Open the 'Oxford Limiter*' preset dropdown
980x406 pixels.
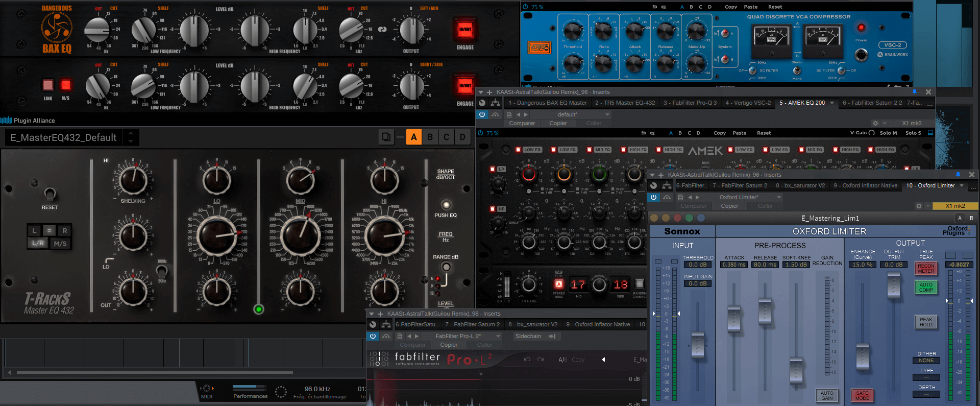pyautogui.click(x=742, y=197)
